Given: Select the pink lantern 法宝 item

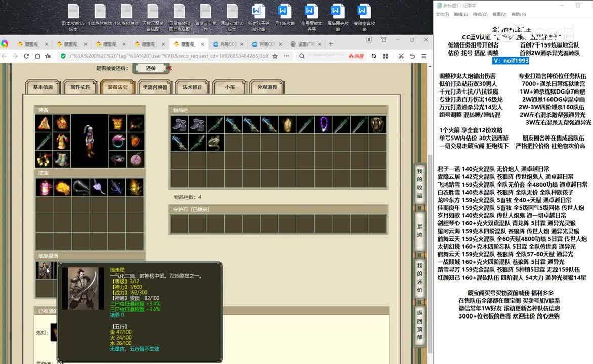Looking at the screenshot, I should pyautogui.click(x=45, y=187).
